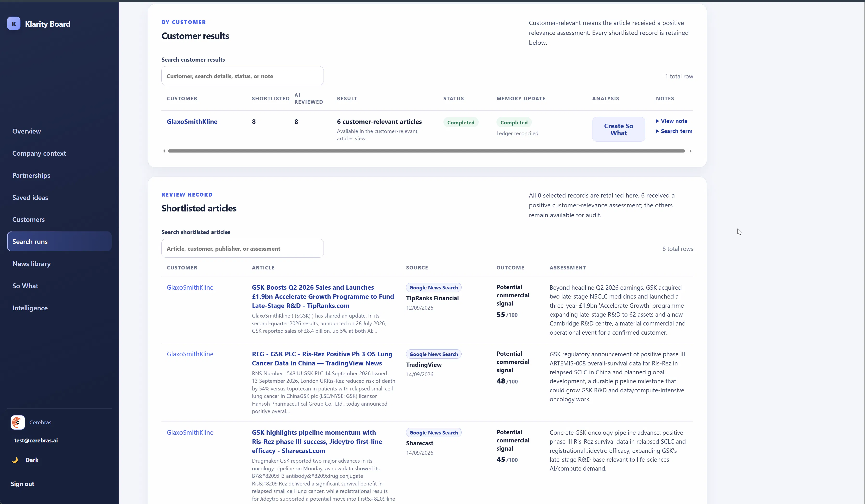Click the Klarity Board K logo icon
865x504 pixels.
[x=14, y=24]
